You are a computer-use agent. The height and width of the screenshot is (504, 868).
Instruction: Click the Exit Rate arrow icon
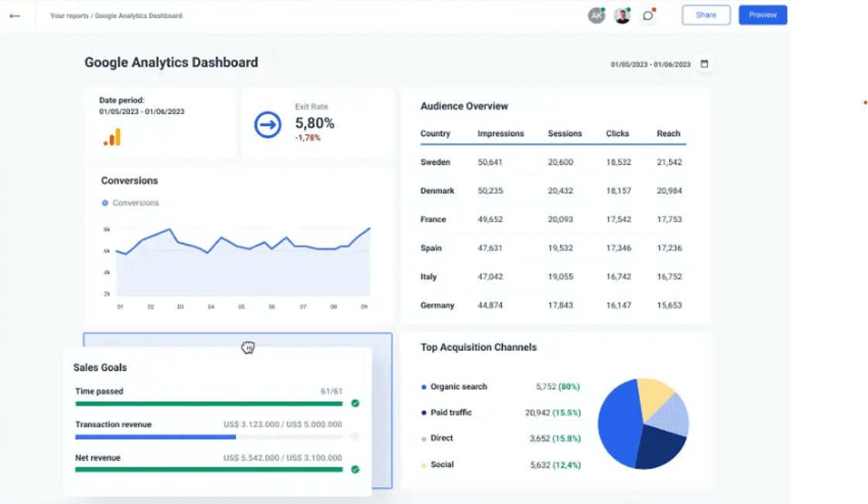(x=268, y=124)
